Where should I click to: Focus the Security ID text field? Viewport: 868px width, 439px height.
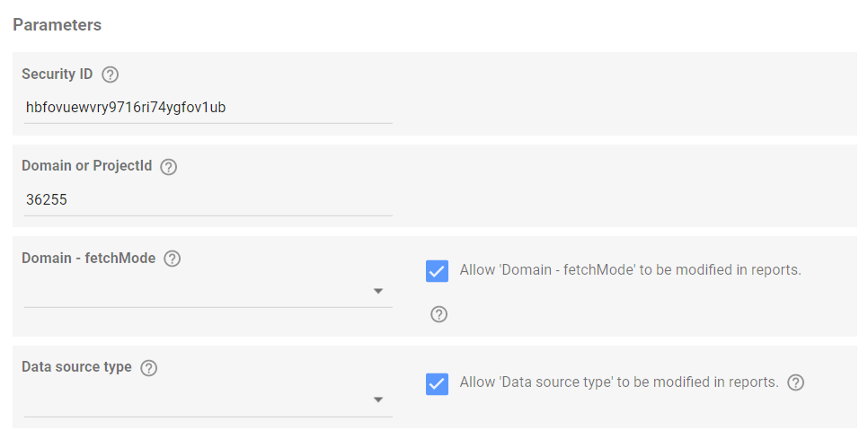pyautogui.click(x=208, y=108)
